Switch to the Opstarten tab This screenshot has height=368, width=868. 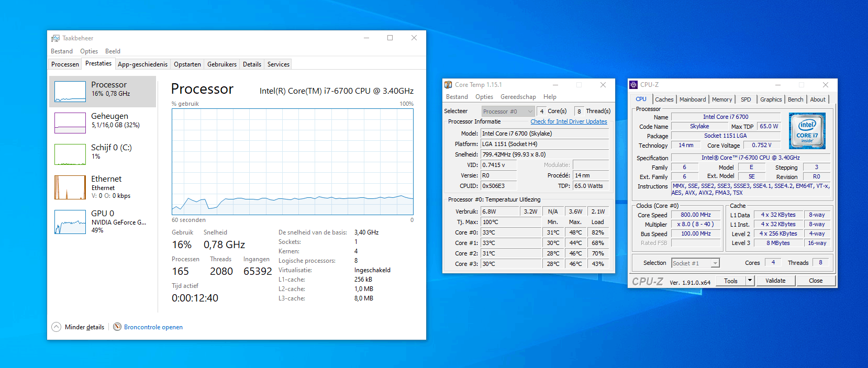tap(187, 64)
